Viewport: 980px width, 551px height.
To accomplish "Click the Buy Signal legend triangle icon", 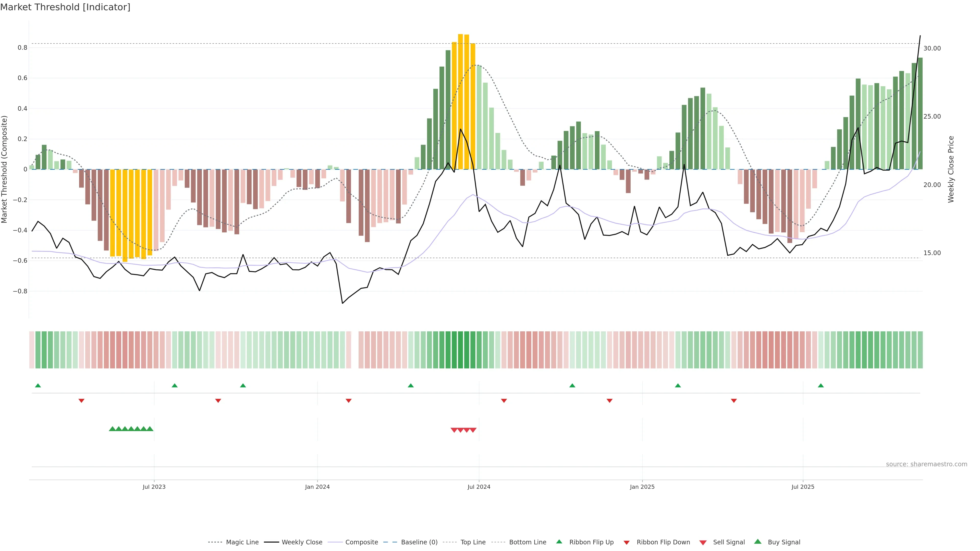I will [x=757, y=542].
